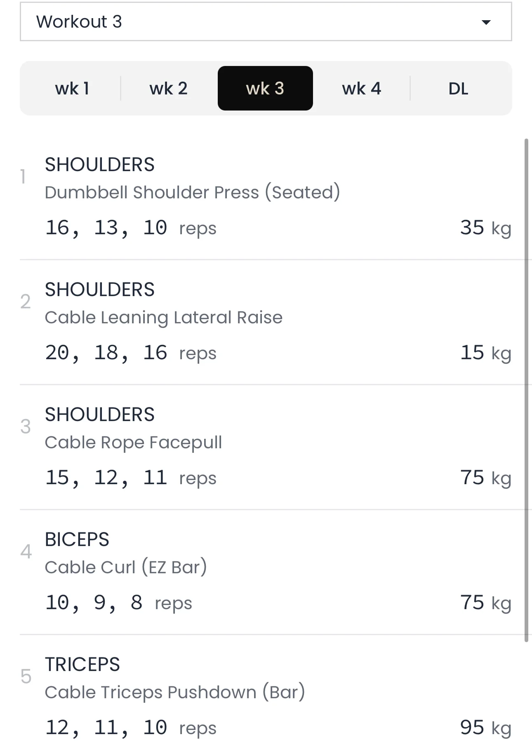This screenshot has width=532, height=756.
Task: Click the 16, 13, 10 reps entry
Action: (x=130, y=228)
